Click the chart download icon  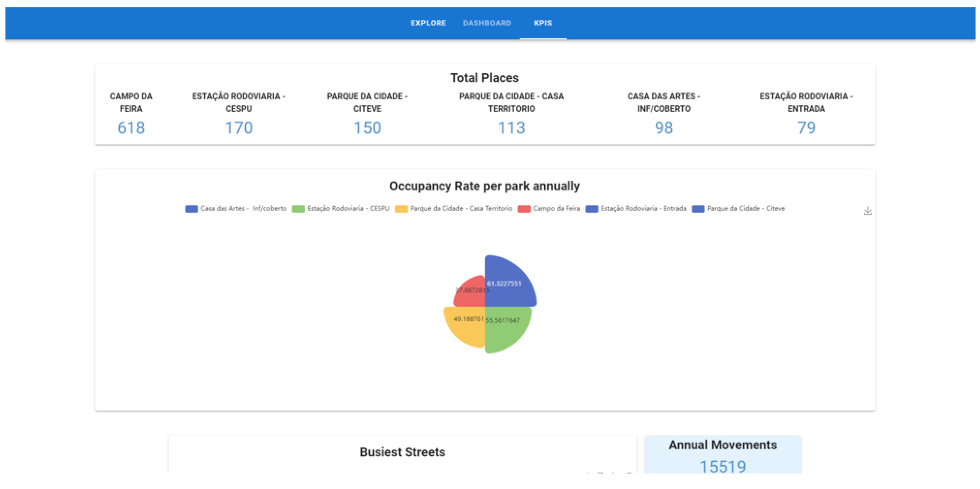click(x=867, y=210)
